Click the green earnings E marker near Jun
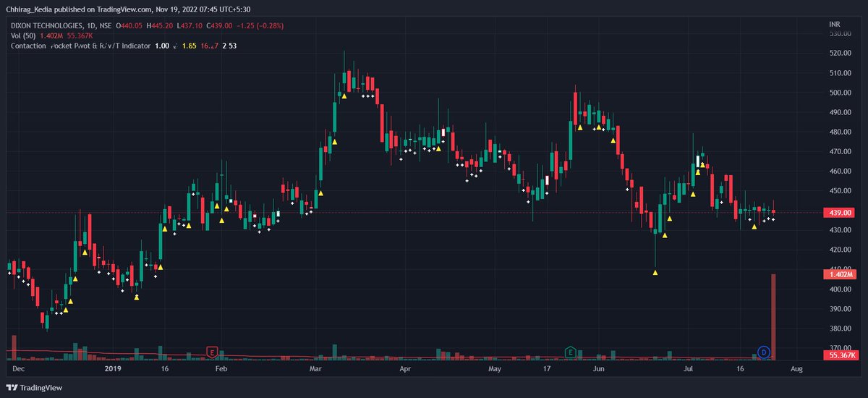Image resolution: width=868 pixels, height=398 pixels. pyautogui.click(x=570, y=352)
